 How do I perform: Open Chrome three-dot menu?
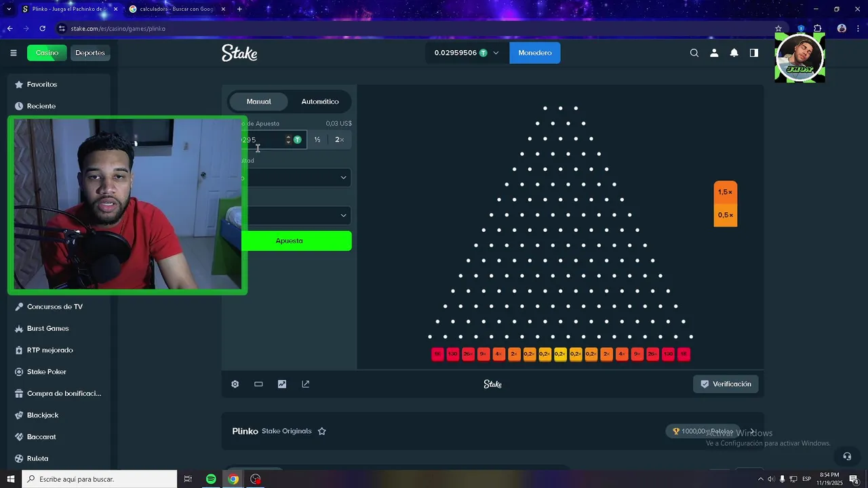pyautogui.click(x=858, y=28)
